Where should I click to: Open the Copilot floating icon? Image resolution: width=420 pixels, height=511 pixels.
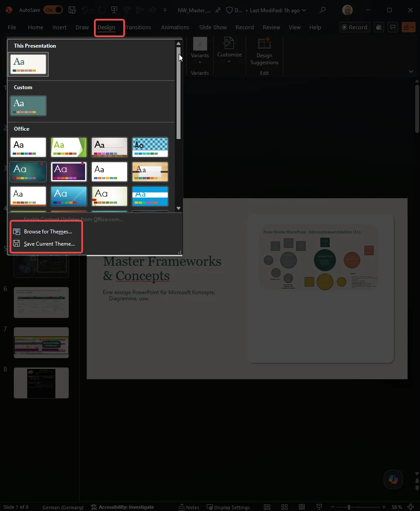coord(393,480)
